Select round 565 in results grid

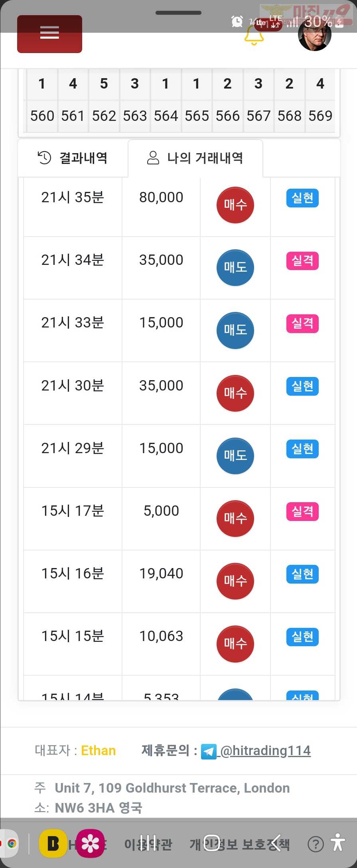point(197,116)
